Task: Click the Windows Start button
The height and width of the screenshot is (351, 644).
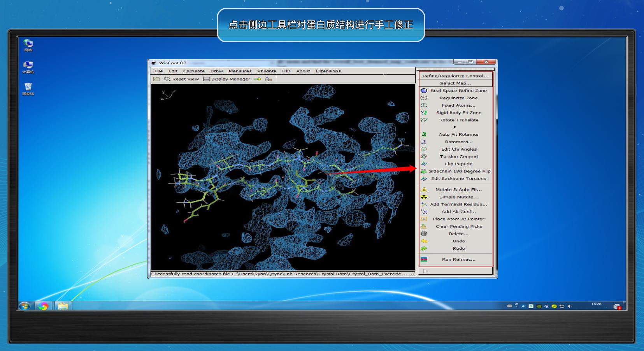Action: point(25,306)
